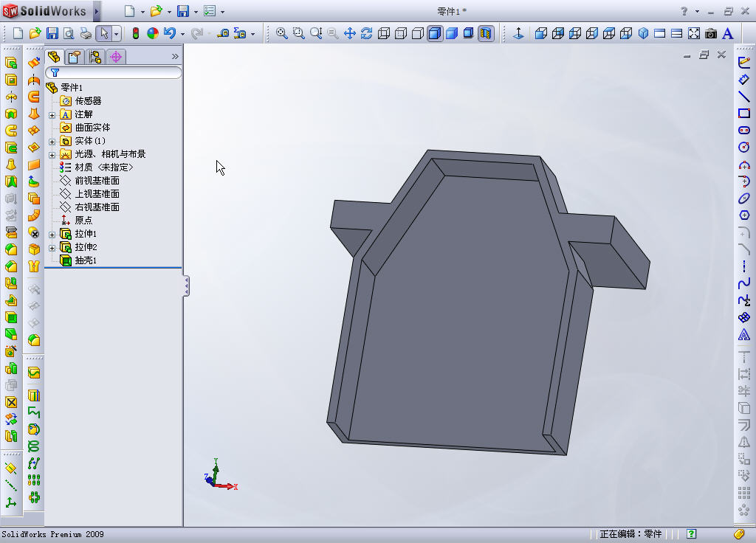The height and width of the screenshot is (543, 756).
Task: Click the Print icon in the main toolbar
Action: coord(86,33)
